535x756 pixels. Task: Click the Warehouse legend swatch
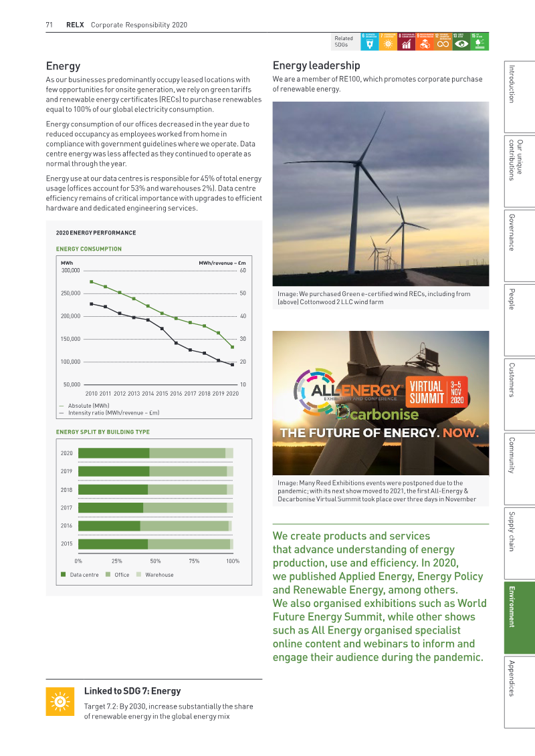coord(139,575)
